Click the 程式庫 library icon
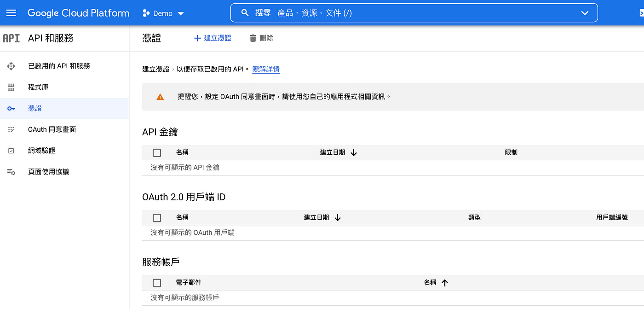 click(11, 87)
